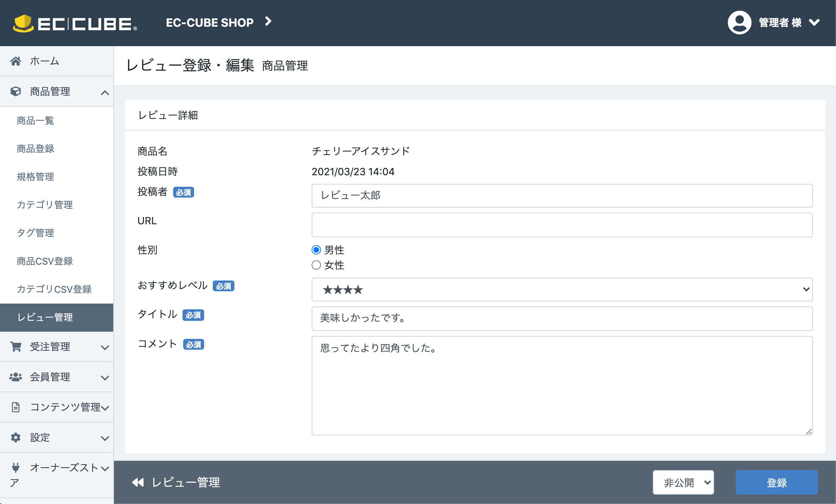The width and height of the screenshot is (836, 504).
Task: Click the content management document icon
Action: tap(16, 407)
